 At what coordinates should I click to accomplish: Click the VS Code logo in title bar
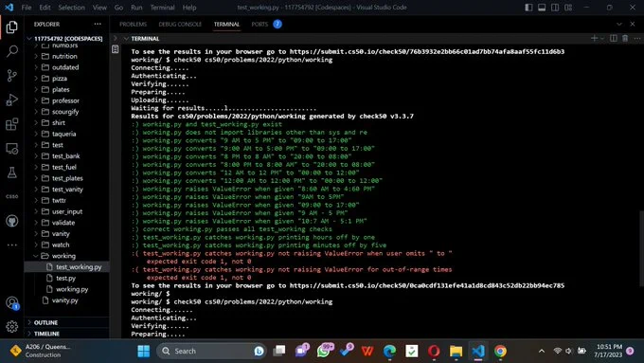[x=9, y=8]
